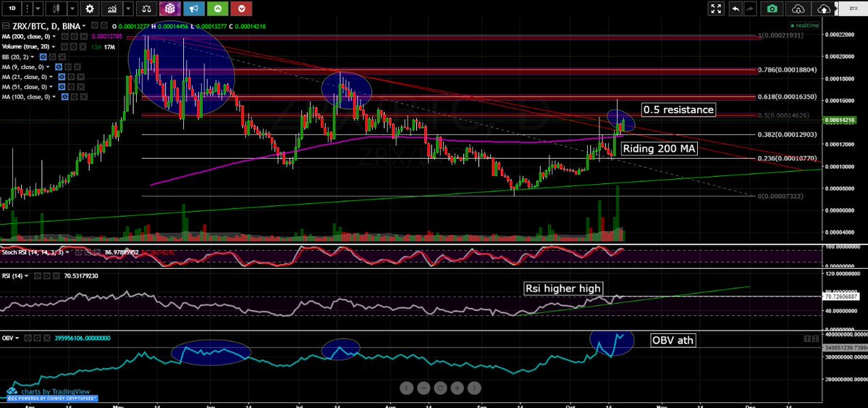
Task: Expand Volume (true, 20) dropdown arrow
Action: tap(53, 46)
